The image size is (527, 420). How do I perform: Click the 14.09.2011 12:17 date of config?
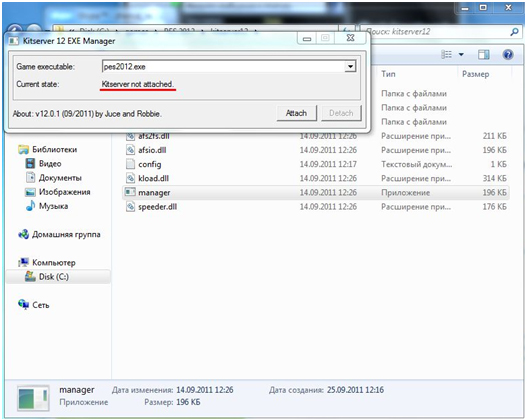tap(328, 164)
